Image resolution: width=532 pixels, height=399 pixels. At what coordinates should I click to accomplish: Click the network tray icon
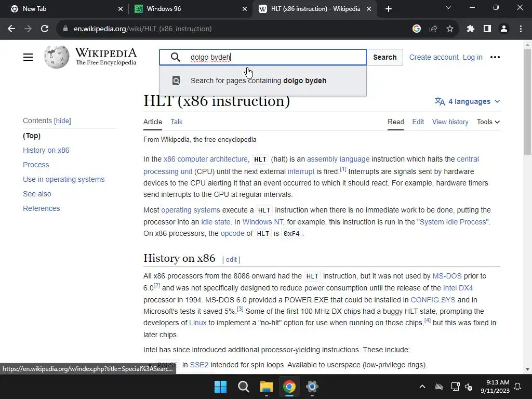(455, 387)
